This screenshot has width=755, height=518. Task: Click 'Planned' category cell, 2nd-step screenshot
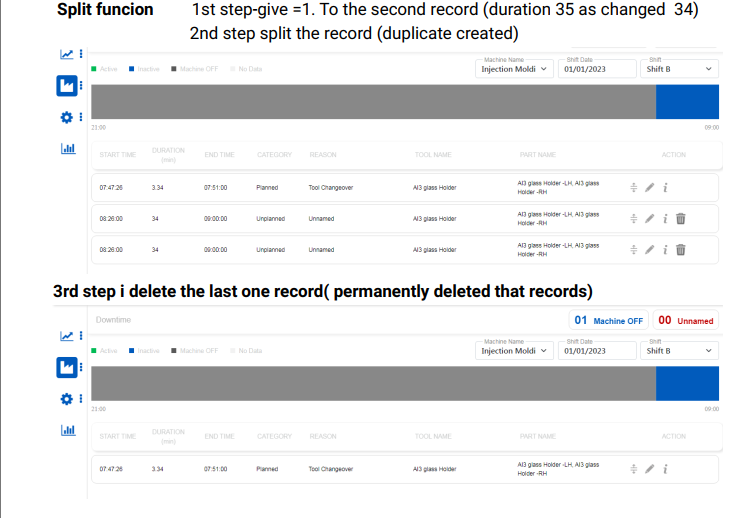(267, 188)
